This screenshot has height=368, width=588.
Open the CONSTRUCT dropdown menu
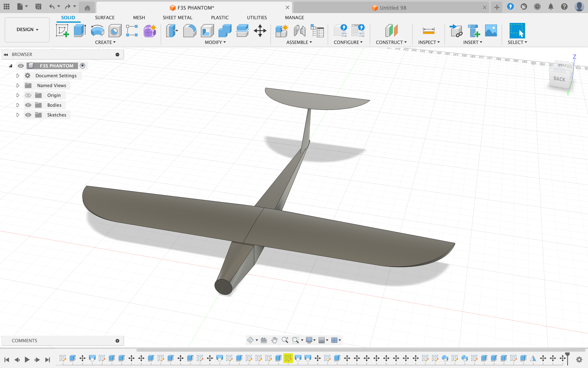pyautogui.click(x=391, y=42)
